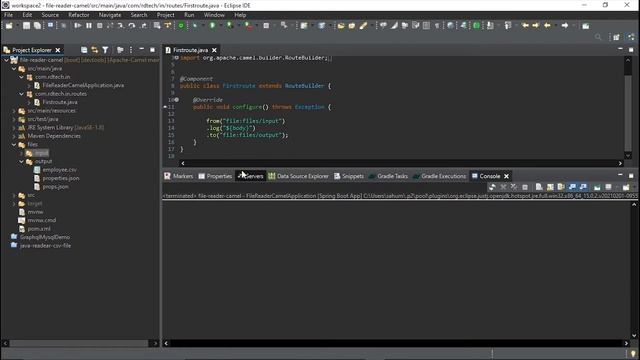Image resolution: width=640 pixels, height=360 pixels.
Task: Click the Terminate (stop) debug icon
Action: tap(100, 26)
